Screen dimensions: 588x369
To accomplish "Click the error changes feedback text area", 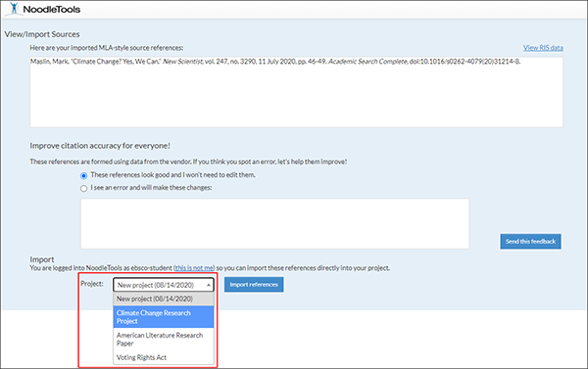I will coord(274,223).
